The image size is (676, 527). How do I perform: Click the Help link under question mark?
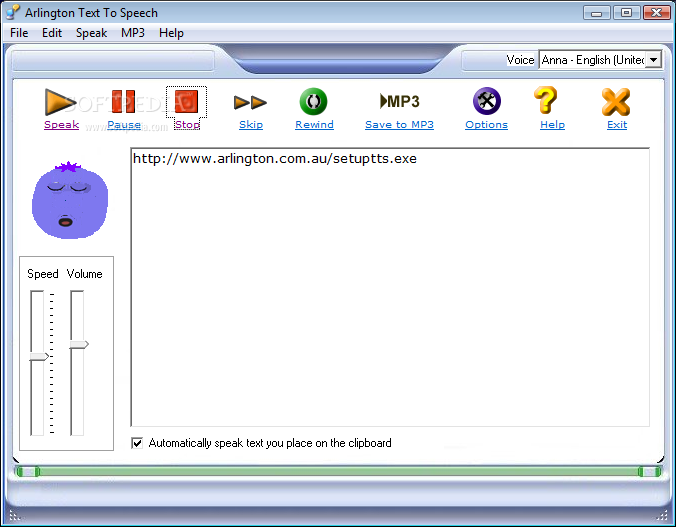pyautogui.click(x=552, y=125)
